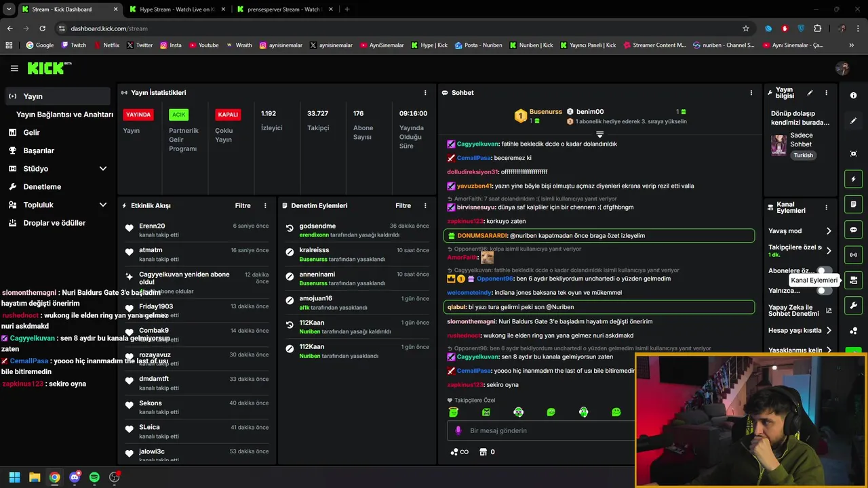868x488 pixels.
Task: Open the Kanal Eylemleri panel three-dot menu
Action: coord(826,207)
